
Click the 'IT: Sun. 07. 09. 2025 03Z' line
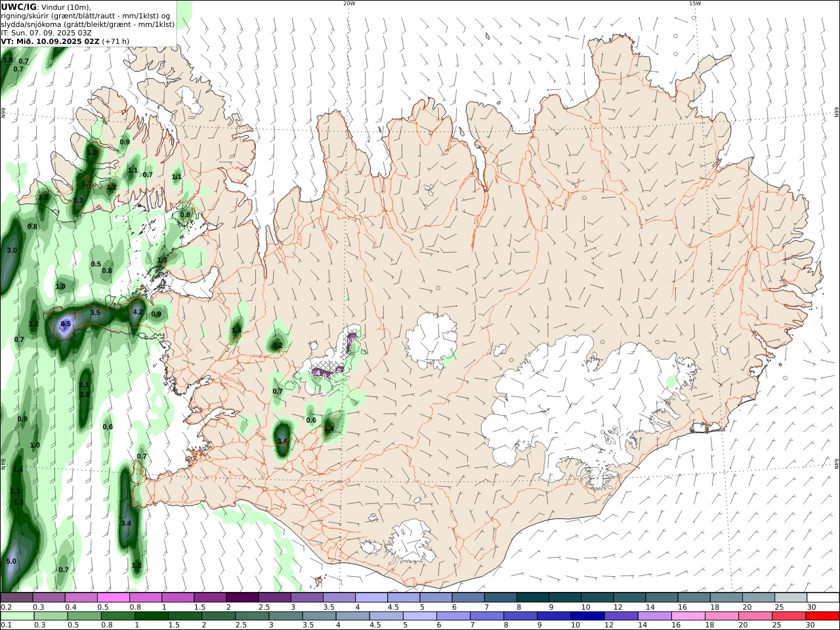point(46,32)
